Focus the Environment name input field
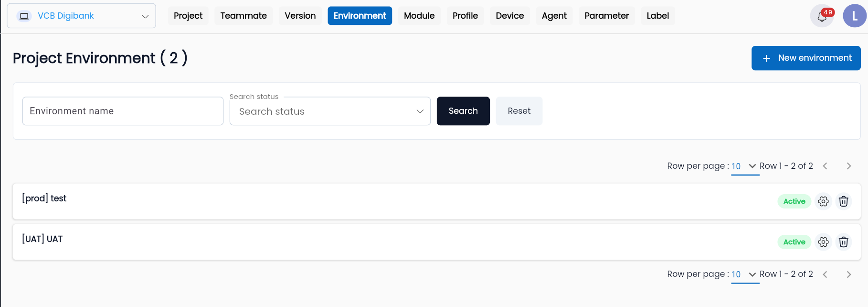868x307 pixels. click(123, 111)
